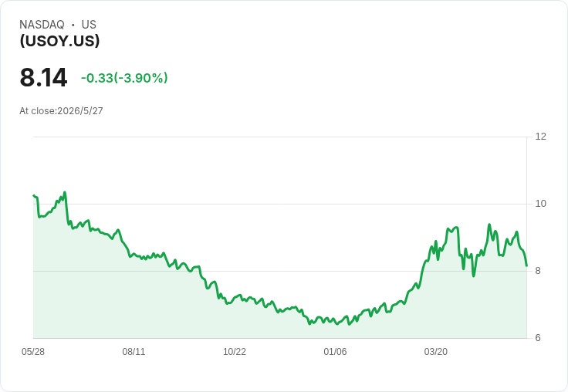Screen dimensions: 568x392
Task: Select the 05/28 date on x-axis
Action: pos(33,352)
